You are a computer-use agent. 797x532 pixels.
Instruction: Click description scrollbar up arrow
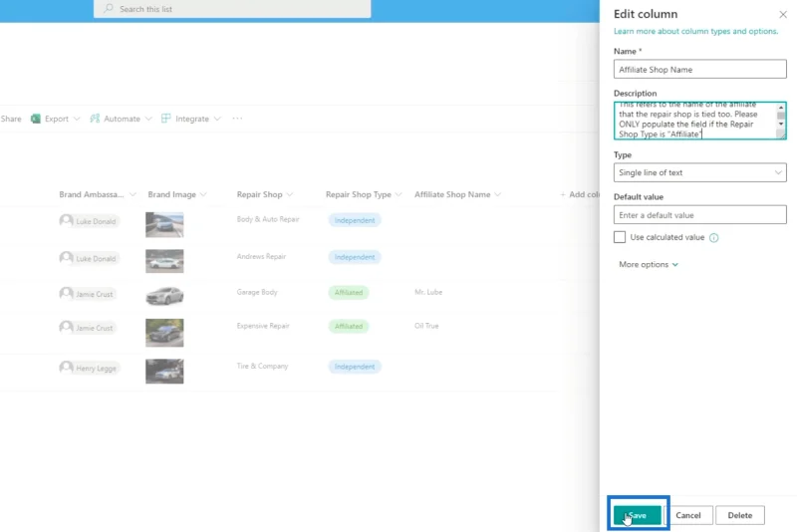pyautogui.click(x=781, y=108)
